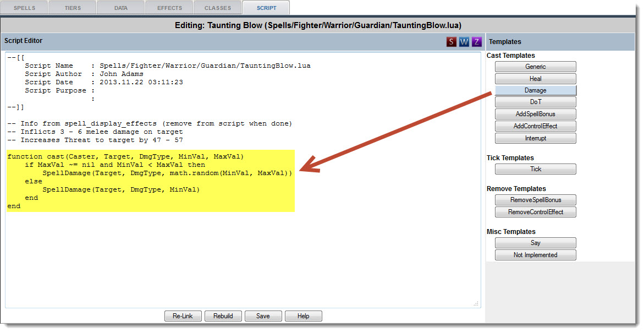Insert the Heal cast template
This screenshot has width=644, height=332.
click(535, 79)
